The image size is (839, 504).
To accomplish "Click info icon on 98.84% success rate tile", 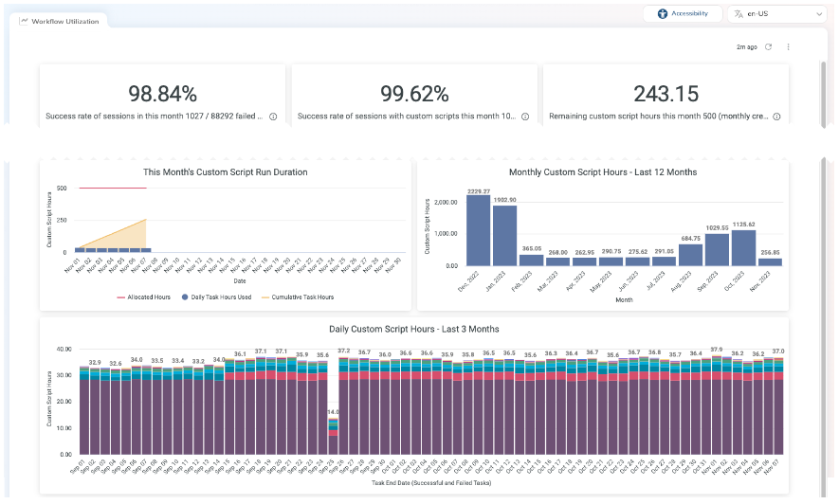I will tap(273, 117).
